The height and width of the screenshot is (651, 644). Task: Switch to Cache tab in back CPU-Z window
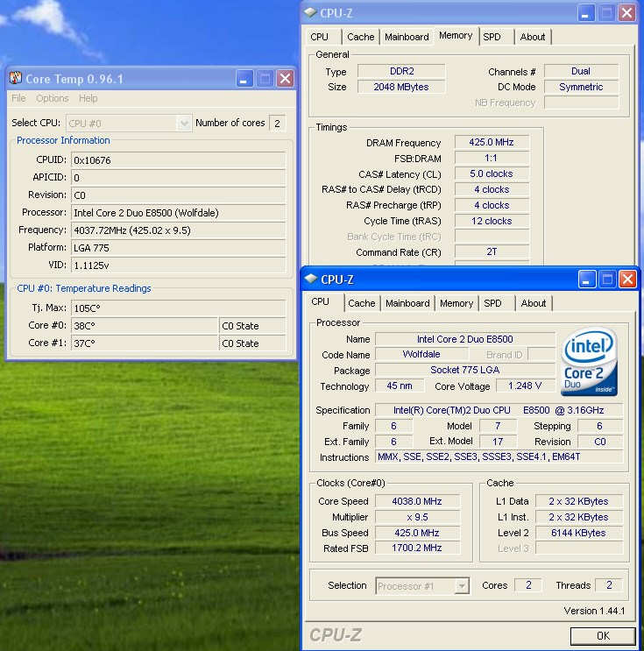click(x=361, y=37)
